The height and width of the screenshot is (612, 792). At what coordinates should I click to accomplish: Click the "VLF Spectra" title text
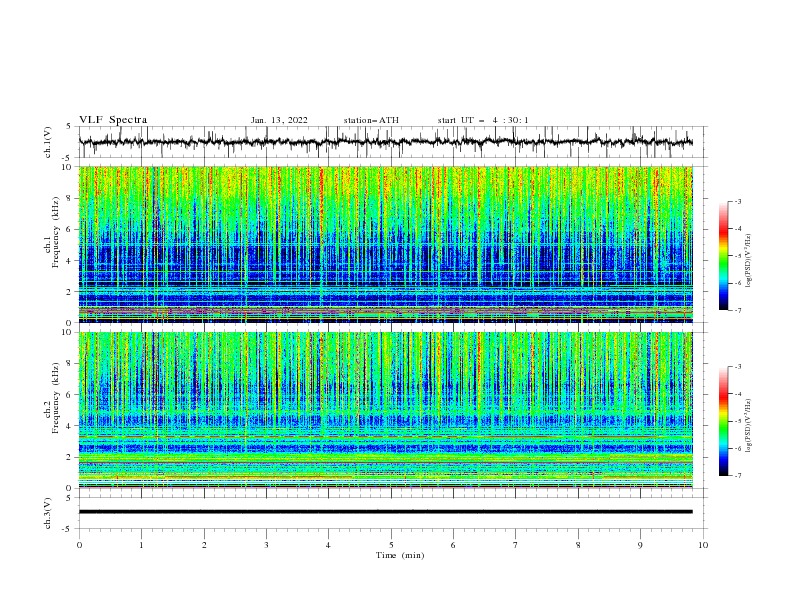[113, 120]
